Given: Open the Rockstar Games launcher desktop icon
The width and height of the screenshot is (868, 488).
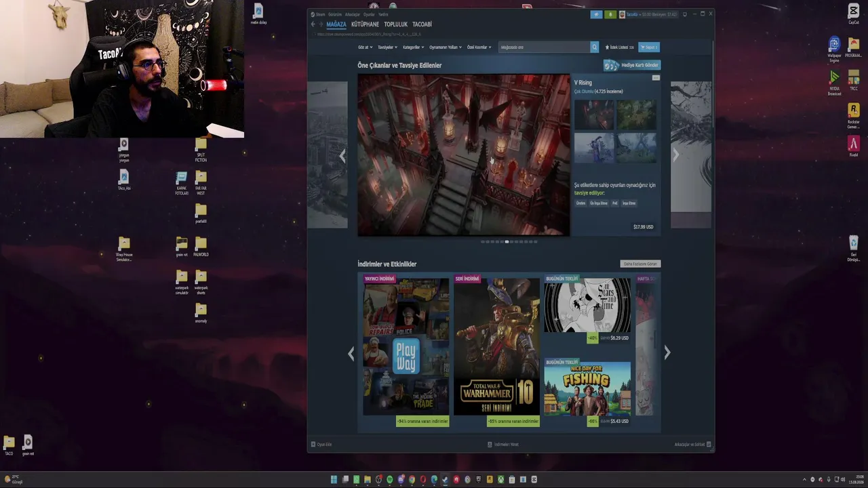Looking at the screenshot, I should pos(854,115).
